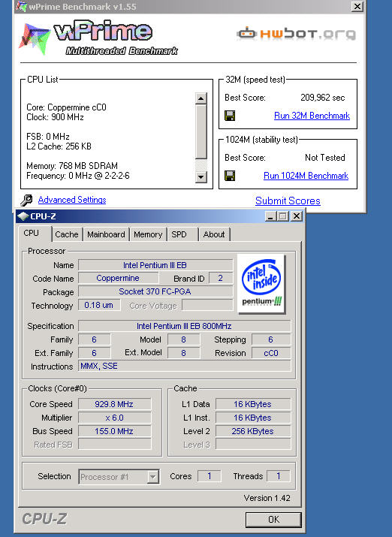The image size is (392, 537).
Task: Expand the Processor #1 selection dropdown
Action: point(153,477)
